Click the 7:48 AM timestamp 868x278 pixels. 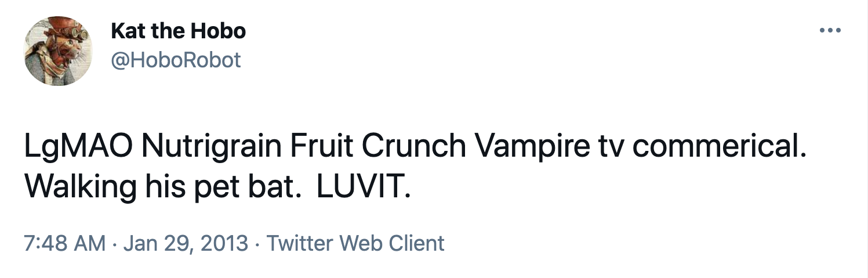click(x=65, y=243)
